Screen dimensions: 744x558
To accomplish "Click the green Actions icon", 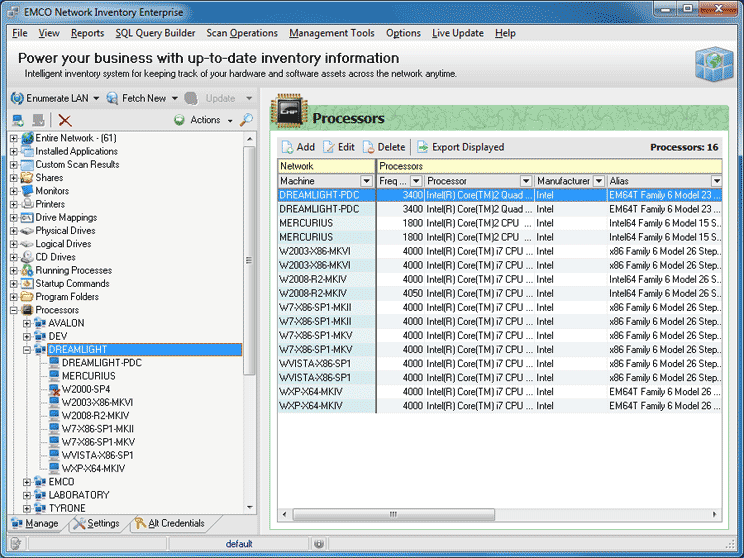I will coord(179,120).
